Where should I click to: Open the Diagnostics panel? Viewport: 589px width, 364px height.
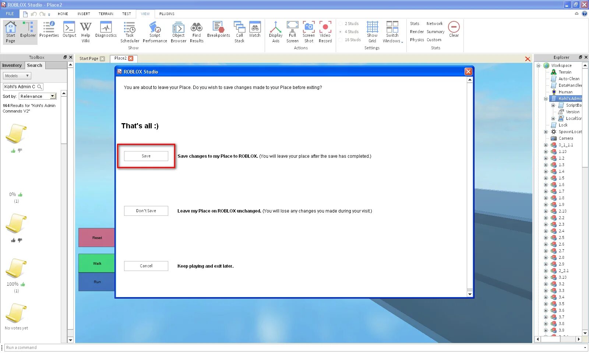(x=106, y=29)
